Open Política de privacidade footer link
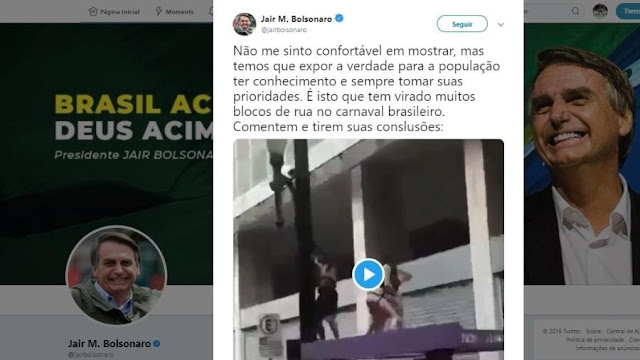This screenshot has width=640, height=360. coord(595,340)
